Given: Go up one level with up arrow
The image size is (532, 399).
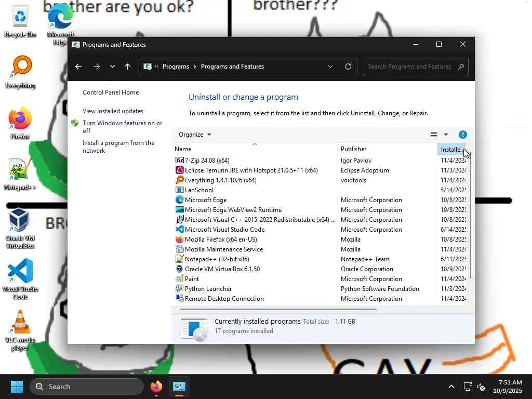Looking at the screenshot, I should 128,66.
